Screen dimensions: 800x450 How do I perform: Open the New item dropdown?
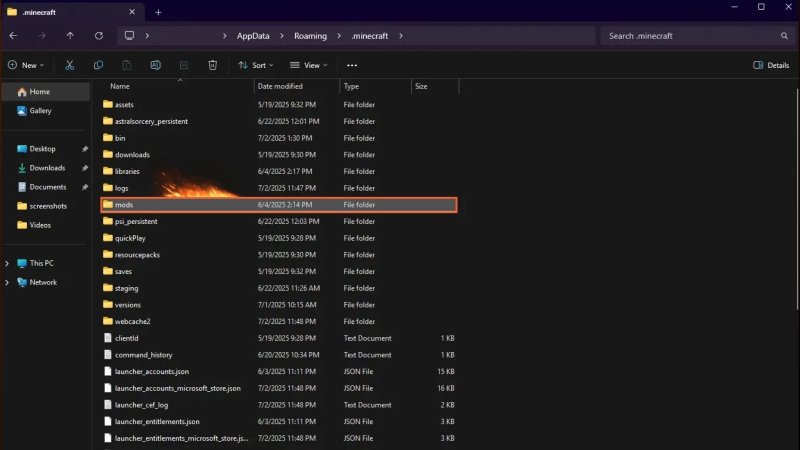[26, 65]
